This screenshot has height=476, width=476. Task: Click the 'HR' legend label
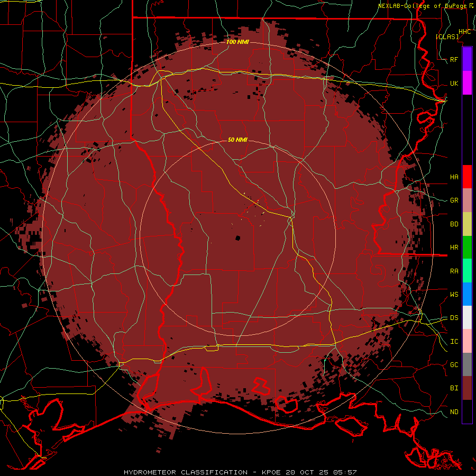pyautogui.click(x=454, y=248)
